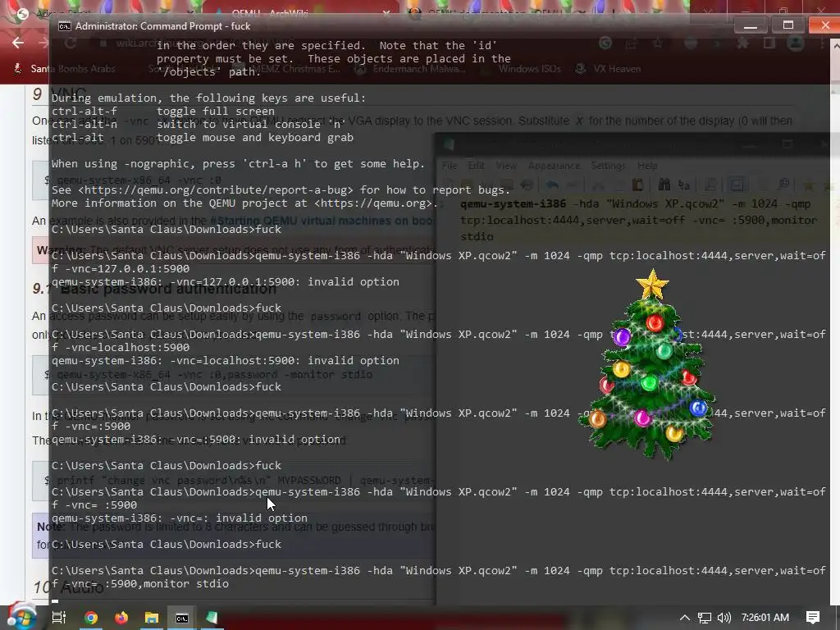Viewport: 840px width, 630px height.
Task: Open the Edit menu in the text editor
Action: pos(476,166)
